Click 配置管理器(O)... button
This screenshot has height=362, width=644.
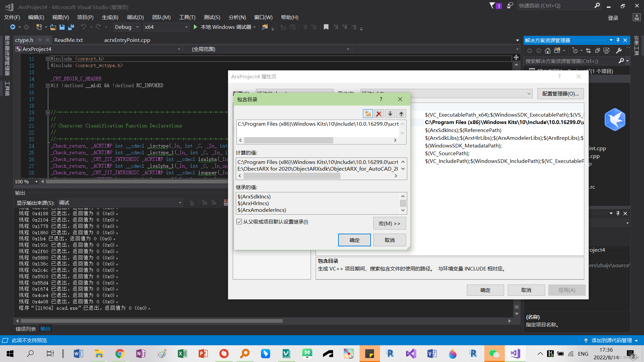560,94
